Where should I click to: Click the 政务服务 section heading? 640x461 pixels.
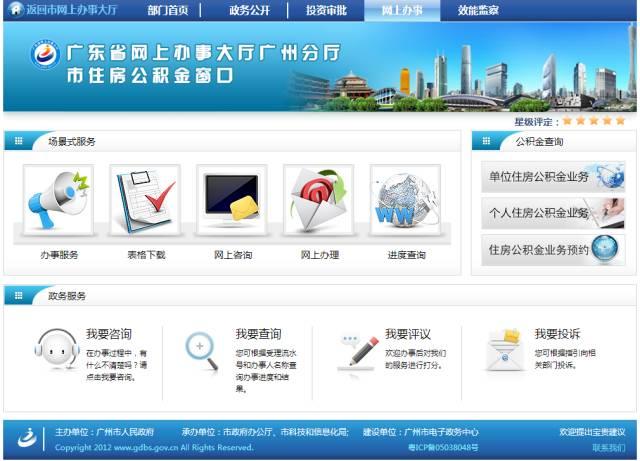click(67, 296)
